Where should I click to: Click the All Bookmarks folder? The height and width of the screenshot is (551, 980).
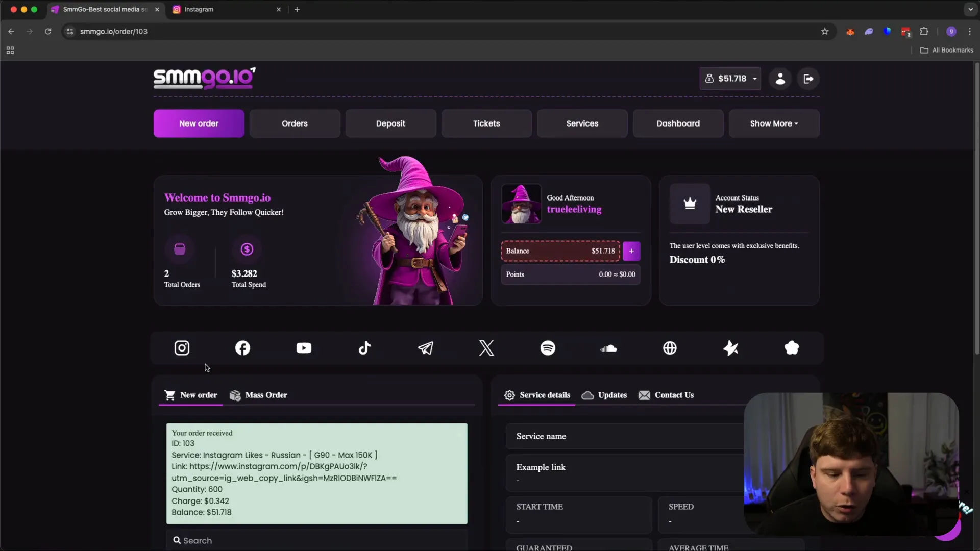947,50
